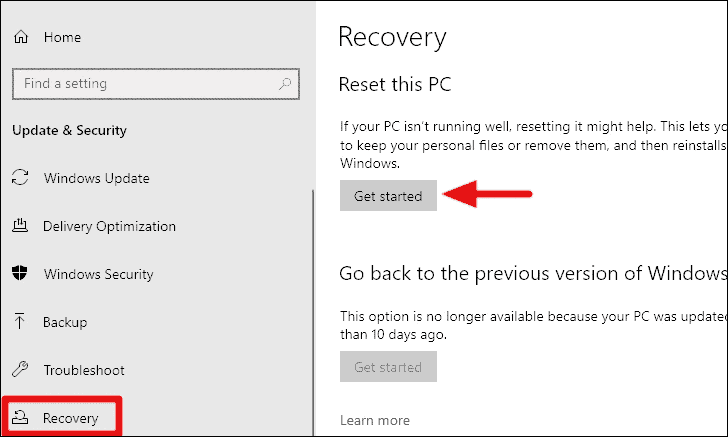Click the Backup upload arrow icon
Image resolution: width=728 pixels, height=437 pixels.
(x=20, y=321)
